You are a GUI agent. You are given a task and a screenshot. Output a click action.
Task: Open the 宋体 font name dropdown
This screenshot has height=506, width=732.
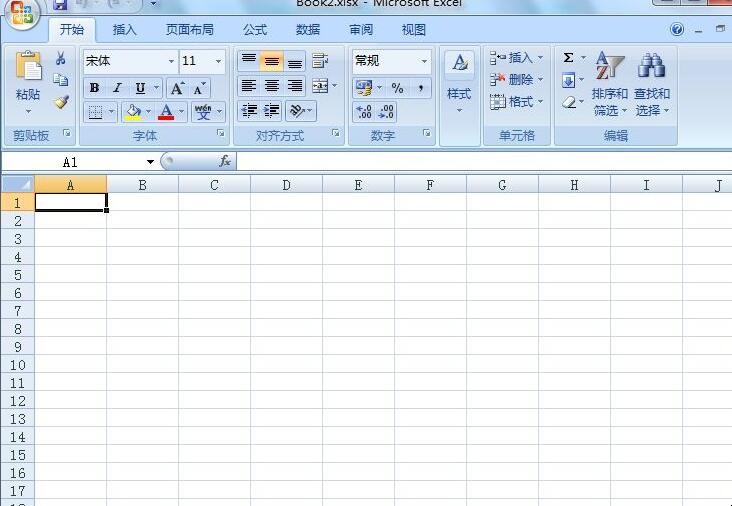pyautogui.click(x=171, y=61)
